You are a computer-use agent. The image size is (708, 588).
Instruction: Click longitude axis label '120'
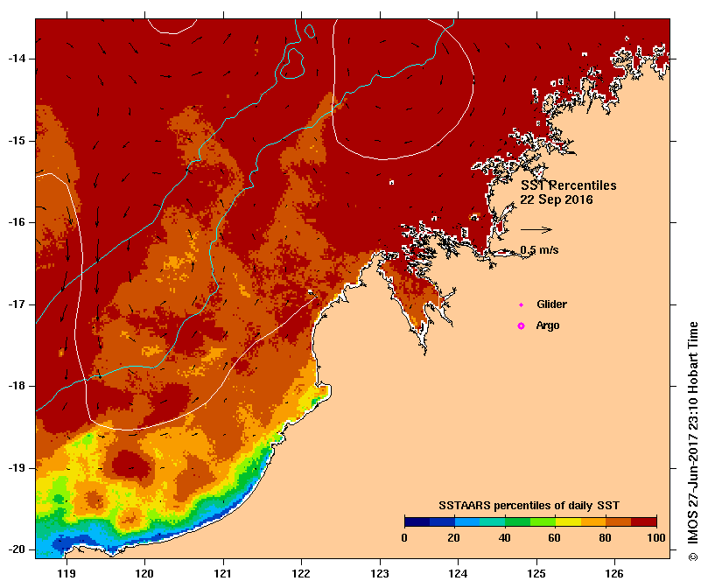(x=144, y=573)
